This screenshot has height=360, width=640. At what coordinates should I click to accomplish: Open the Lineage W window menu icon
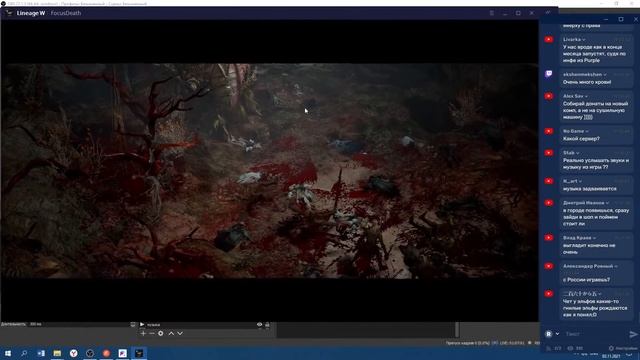(x=492, y=13)
